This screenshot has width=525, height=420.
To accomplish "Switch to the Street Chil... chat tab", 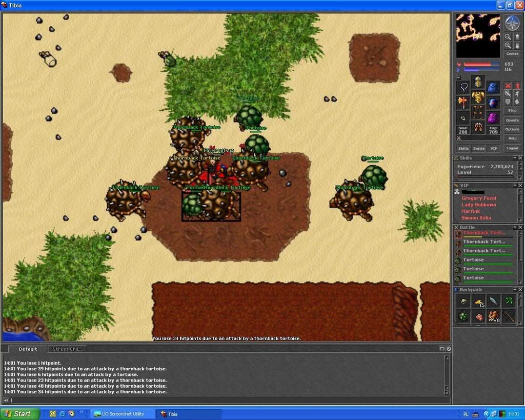I will click(x=67, y=349).
